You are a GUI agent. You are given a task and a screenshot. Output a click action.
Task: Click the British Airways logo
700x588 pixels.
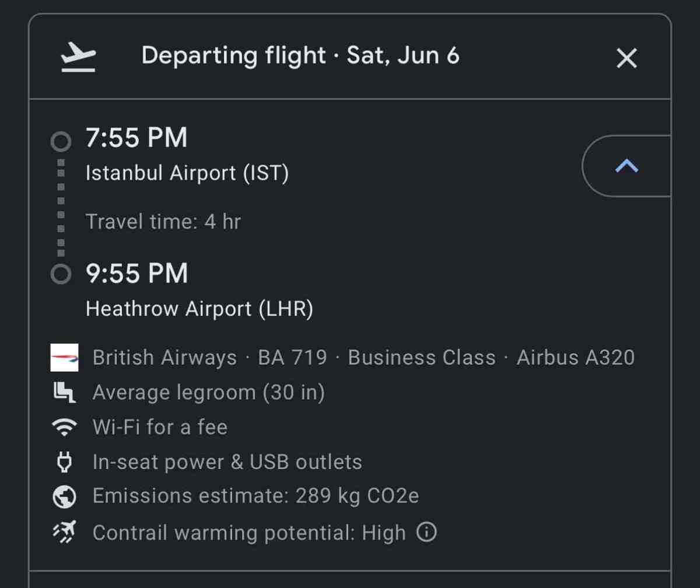pyautogui.click(x=64, y=358)
